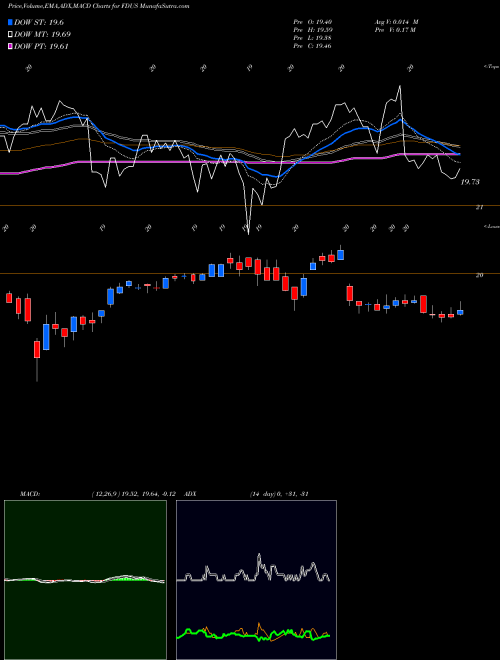Click the 21 level label on the upper orange line
The height and width of the screenshot is (660, 500).
point(479,208)
